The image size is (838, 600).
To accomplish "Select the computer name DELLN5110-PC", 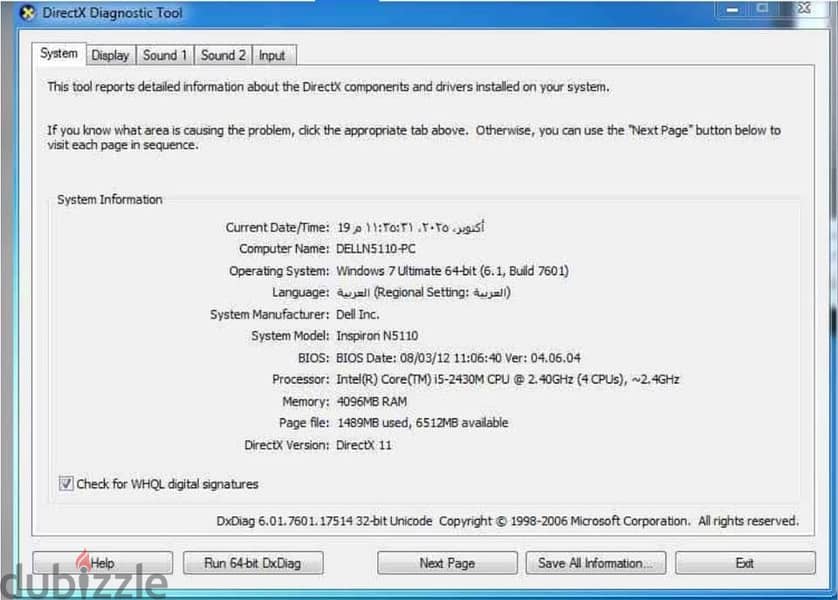I will tap(376, 249).
